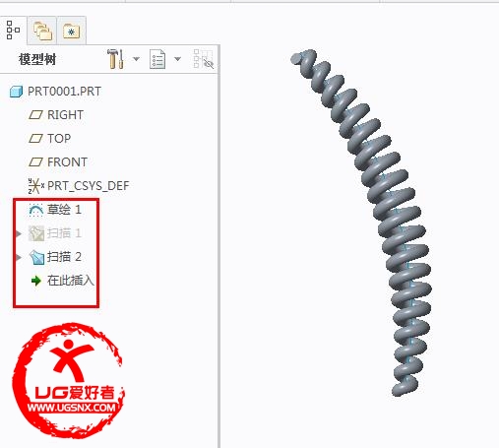Open the Favorites folder tab
This screenshot has width=499, height=448.
71,32
